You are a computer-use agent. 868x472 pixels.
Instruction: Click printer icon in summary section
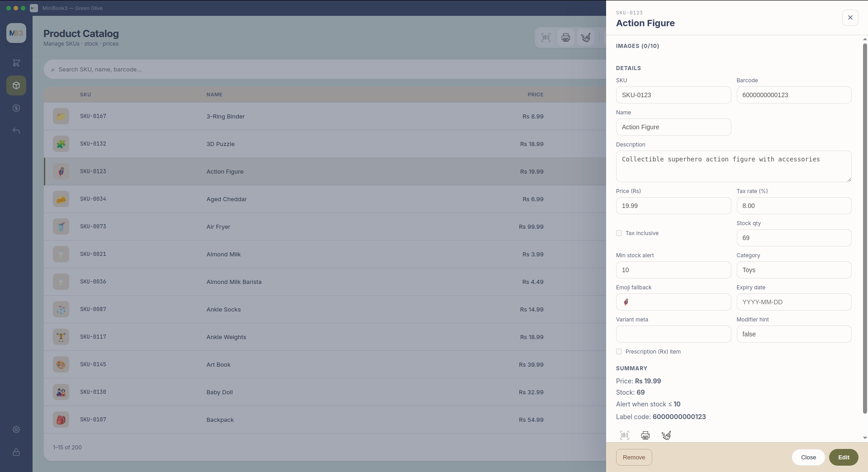click(x=645, y=435)
